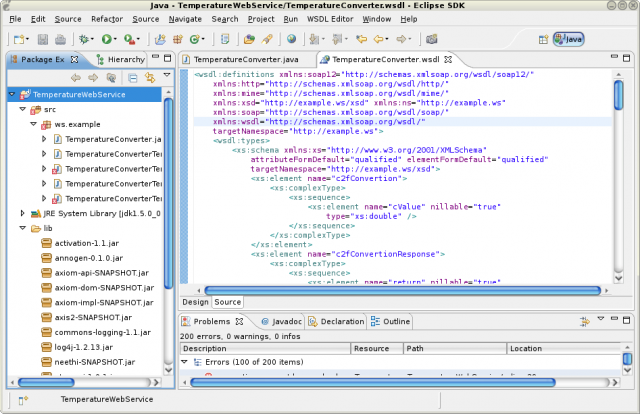Click the Location column header
The height and width of the screenshot is (414, 640).
tap(565, 348)
